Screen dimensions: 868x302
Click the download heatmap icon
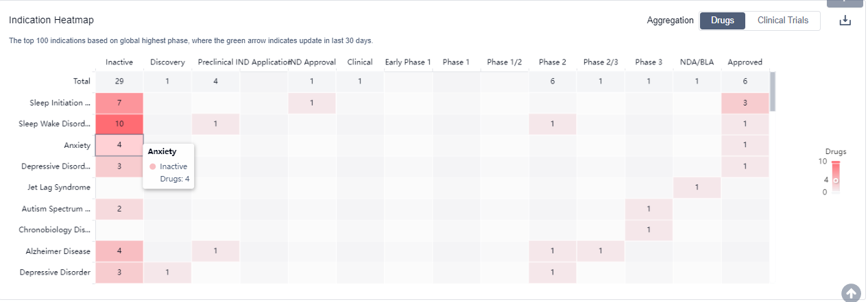point(845,21)
